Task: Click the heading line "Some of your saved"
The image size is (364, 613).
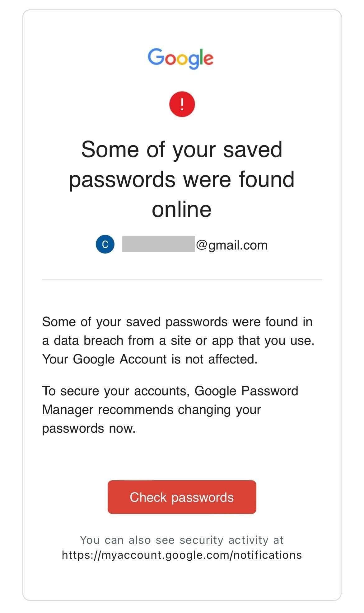Action: (182, 150)
